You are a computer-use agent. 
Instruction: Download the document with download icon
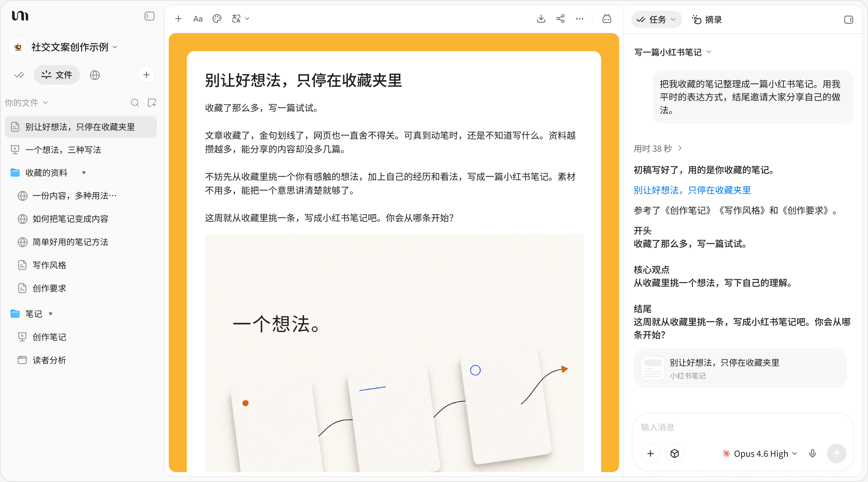tap(541, 19)
